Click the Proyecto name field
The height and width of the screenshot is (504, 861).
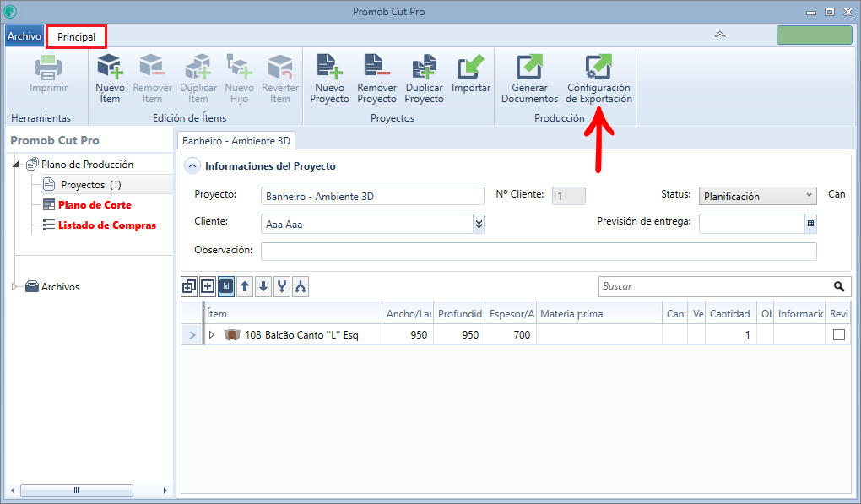point(372,196)
